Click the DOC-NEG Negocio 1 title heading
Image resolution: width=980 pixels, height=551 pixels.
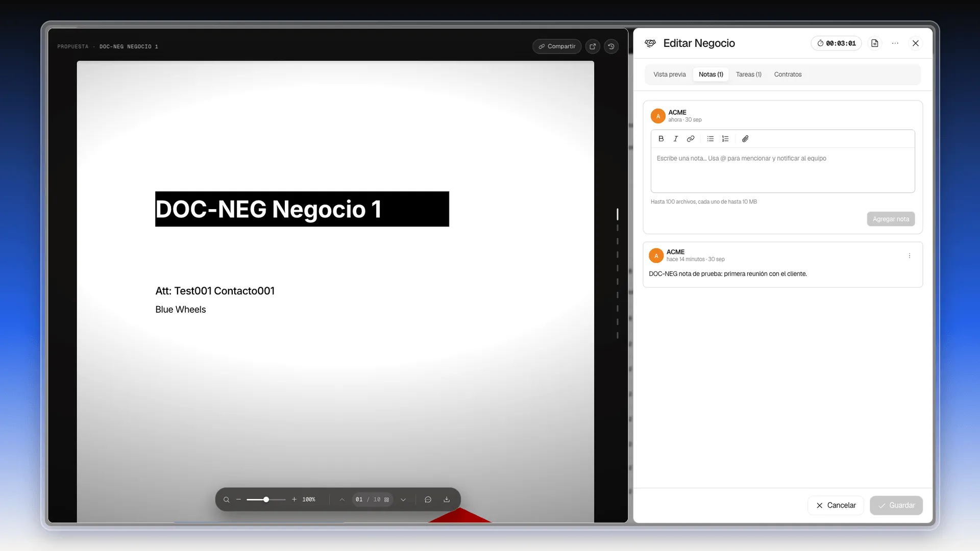click(302, 209)
